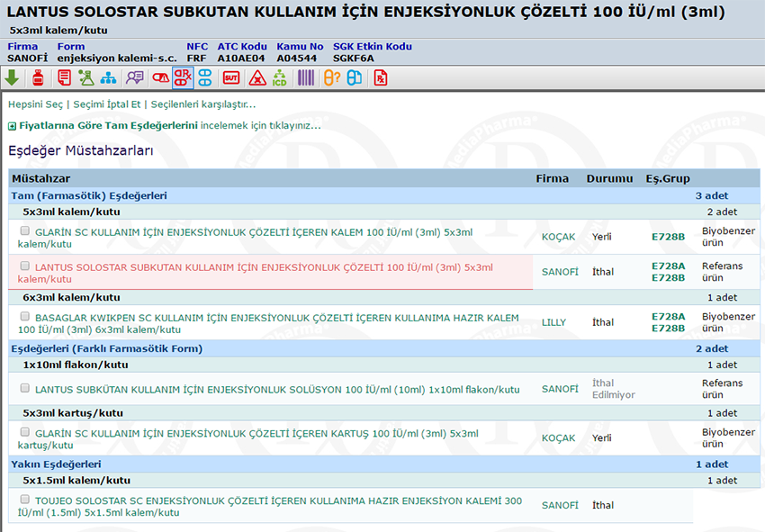Click the purple barcode icon
765x532 pixels.
coord(306,77)
